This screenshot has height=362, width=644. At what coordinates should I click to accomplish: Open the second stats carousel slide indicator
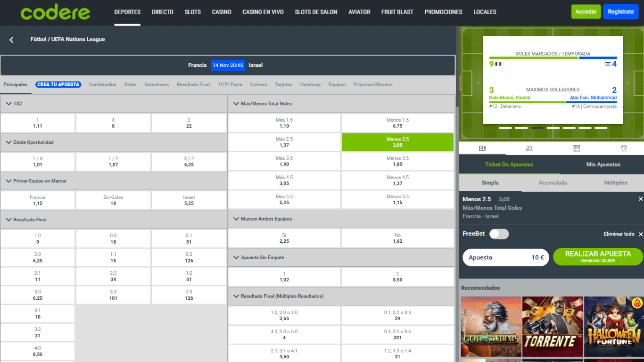coord(521,128)
